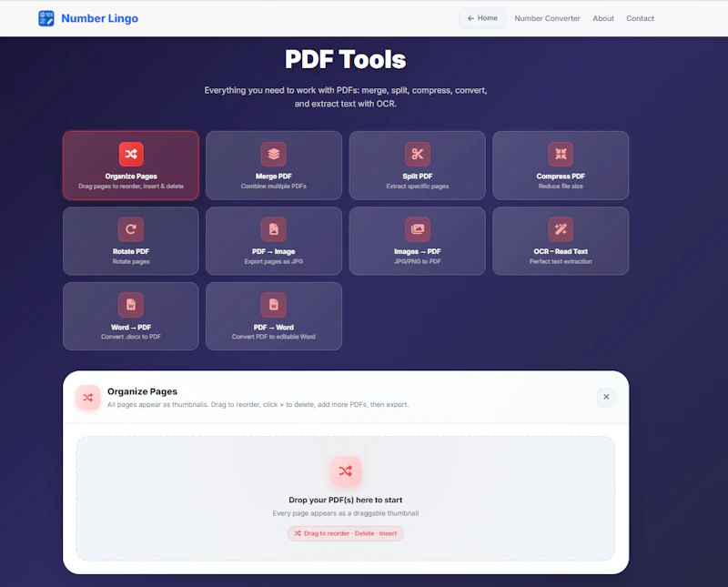
Task: Click the Organize Pages panel header icon
Action: click(87, 397)
